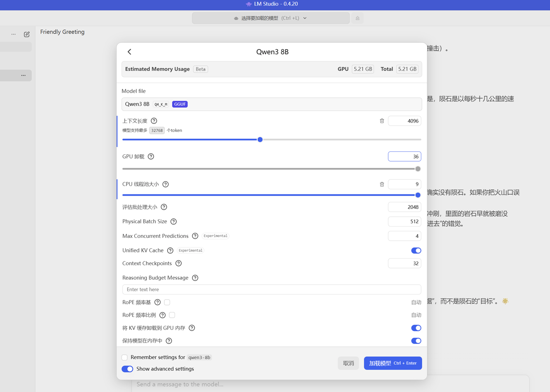Click the GGUF format badge

coord(180,104)
